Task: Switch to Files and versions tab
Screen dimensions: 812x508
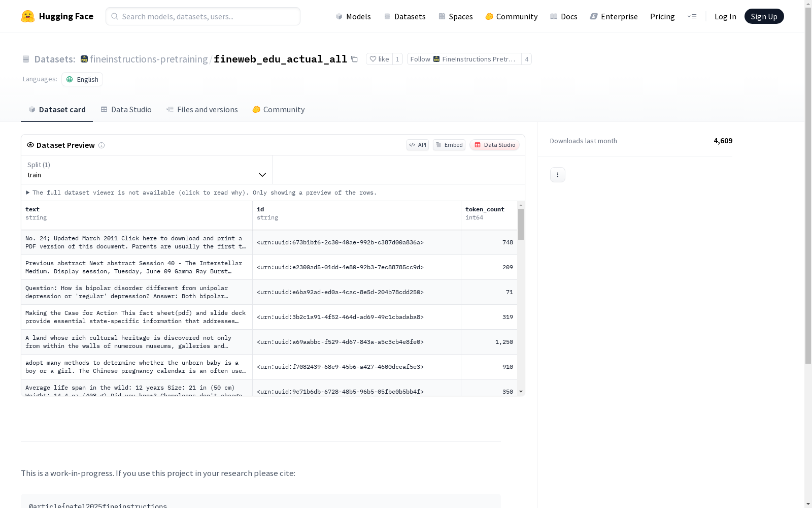Action: [202, 110]
